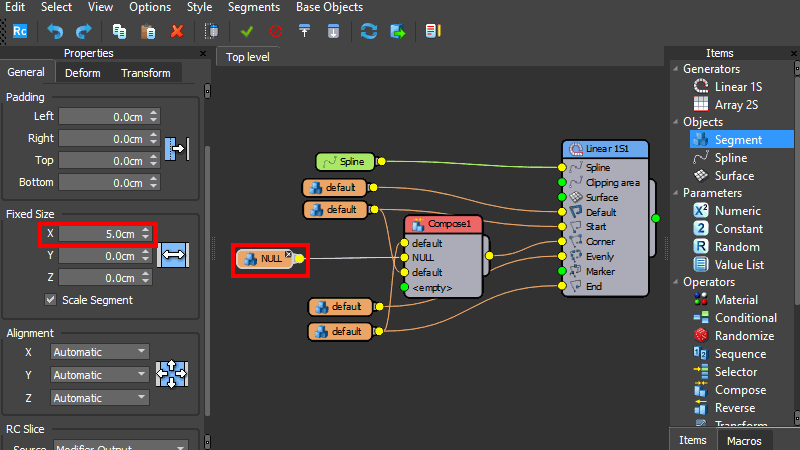Switch to the Macros tab
Viewport: 800px width, 450px height.
click(x=744, y=441)
